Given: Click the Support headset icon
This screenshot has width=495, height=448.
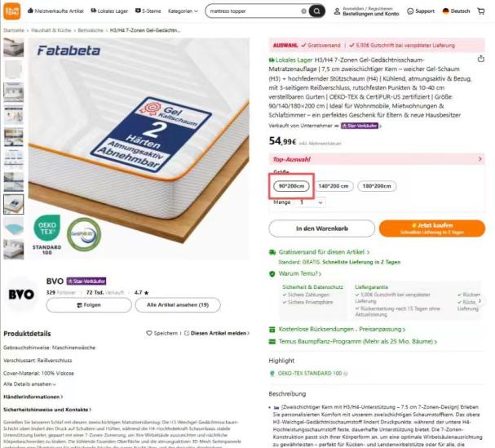Looking at the screenshot, I should pyautogui.click(x=410, y=11).
